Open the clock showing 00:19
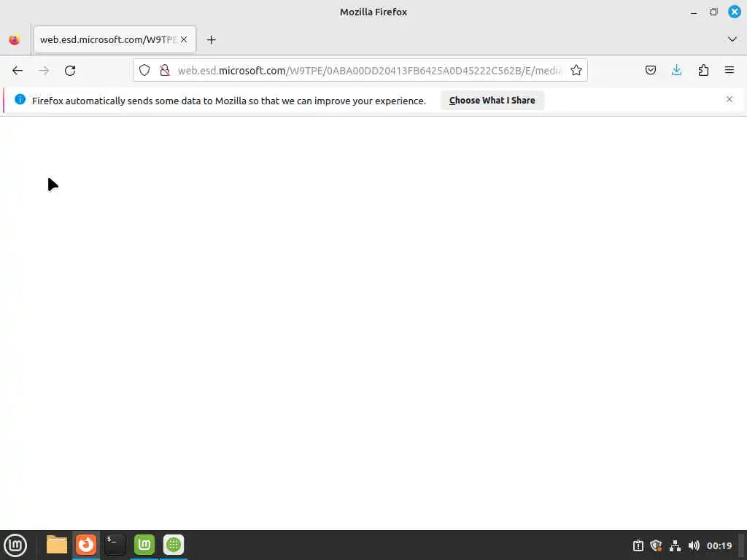 click(x=719, y=545)
